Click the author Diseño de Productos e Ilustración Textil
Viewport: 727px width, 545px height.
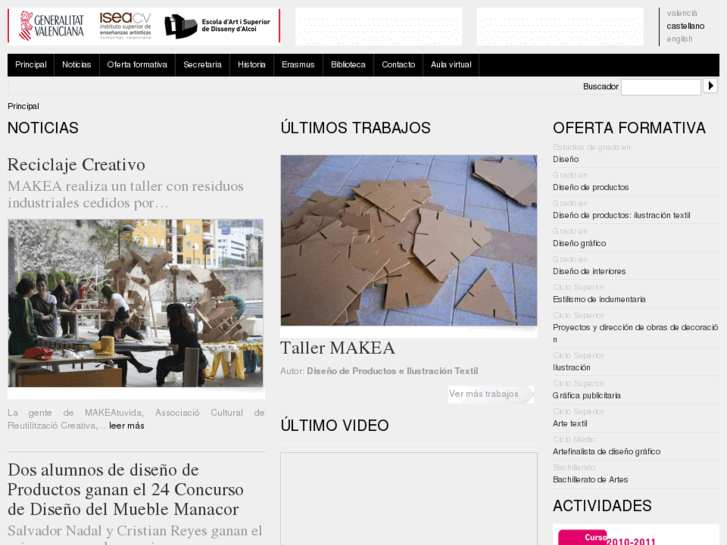392,371
